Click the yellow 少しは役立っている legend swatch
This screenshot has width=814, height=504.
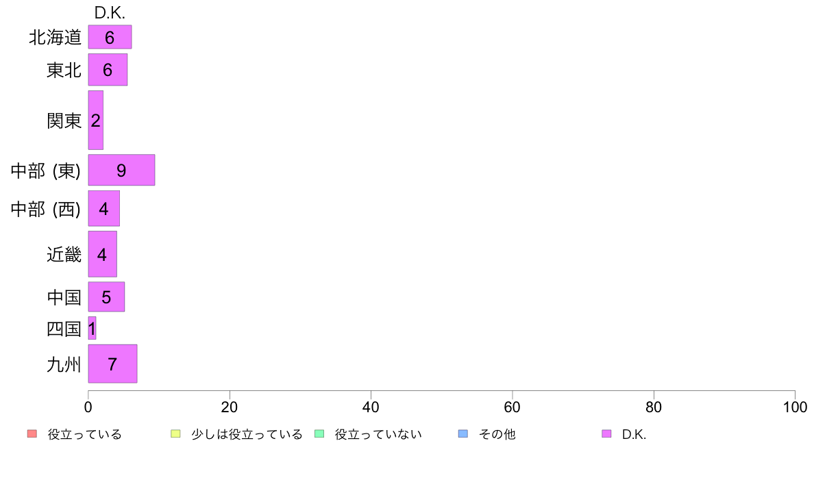pyautogui.click(x=175, y=434)
